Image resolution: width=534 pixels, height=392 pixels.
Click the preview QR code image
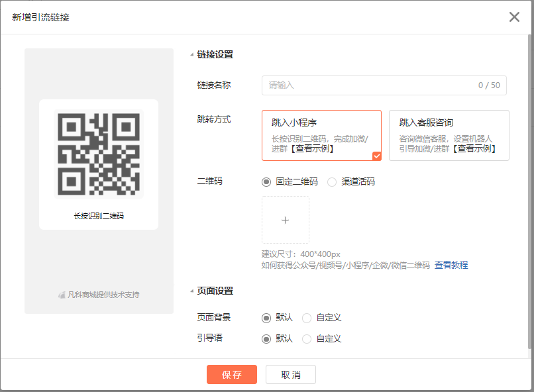(x=99, y=154)
